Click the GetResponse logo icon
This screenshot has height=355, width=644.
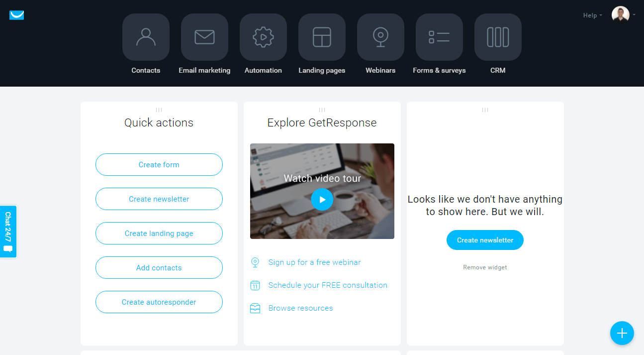16,15
